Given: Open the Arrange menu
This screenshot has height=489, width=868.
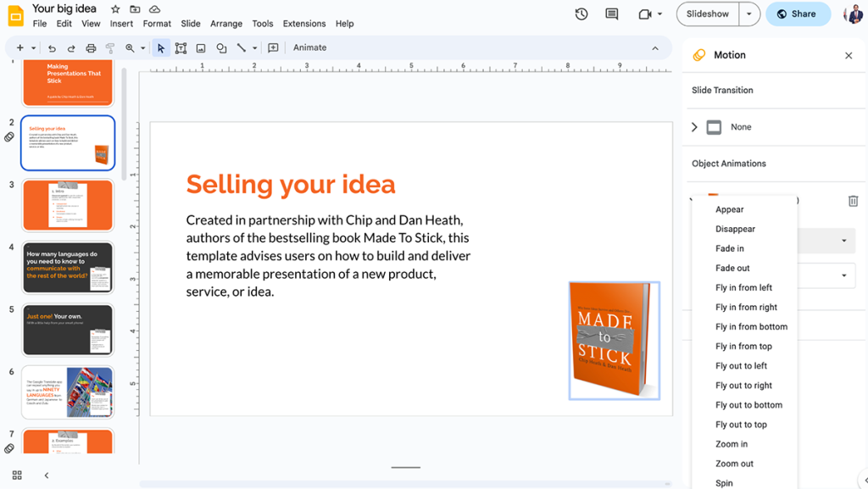Looking at the screenshot, I should pyautogui.click(x=226, y=24).
